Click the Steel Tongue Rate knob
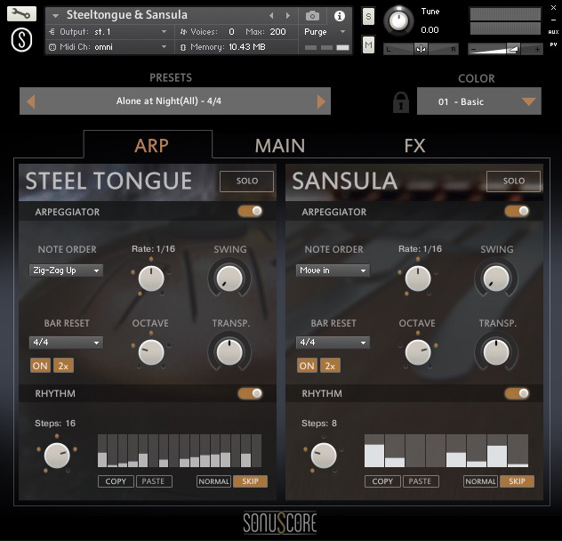562x541 pixels. (151, 278)
